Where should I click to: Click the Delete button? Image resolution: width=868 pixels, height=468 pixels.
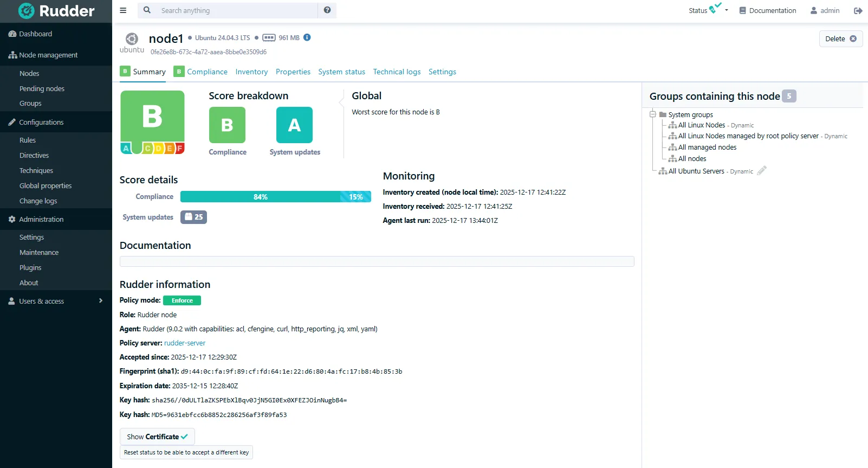point(840,39)
